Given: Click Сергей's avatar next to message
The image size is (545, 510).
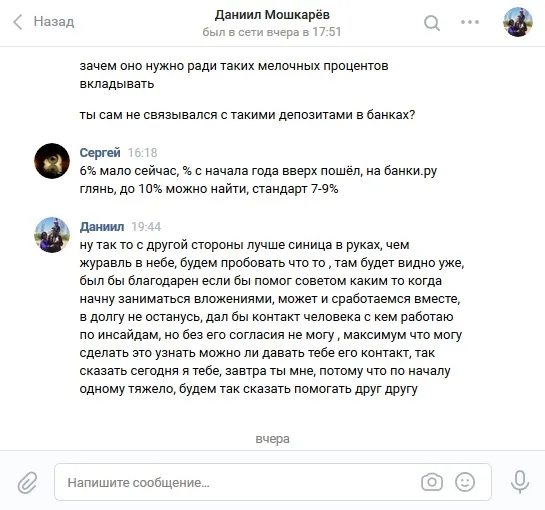Looking at the screenshot, I should [x=52, y=161].
